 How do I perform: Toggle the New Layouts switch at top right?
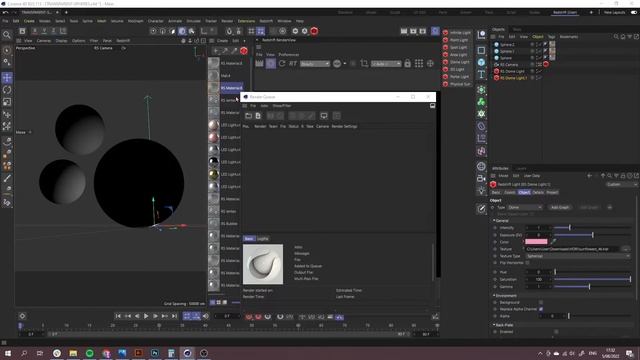point(634,12)
